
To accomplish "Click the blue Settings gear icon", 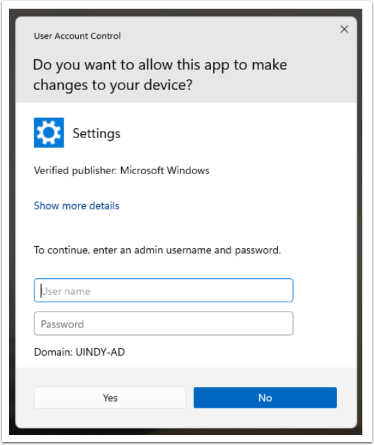I will 49,133.
